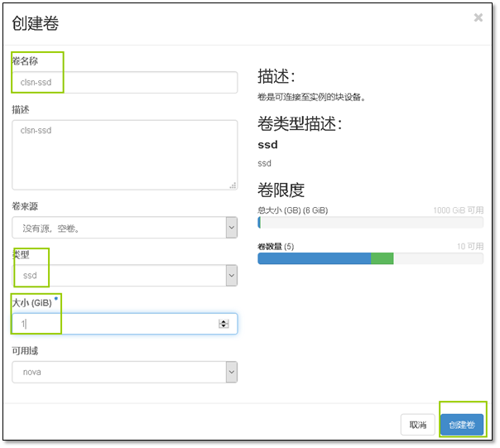The image size is (500, 448).
Task: Click the '1000 GiB 可用' label
Action: coord(459,210)
